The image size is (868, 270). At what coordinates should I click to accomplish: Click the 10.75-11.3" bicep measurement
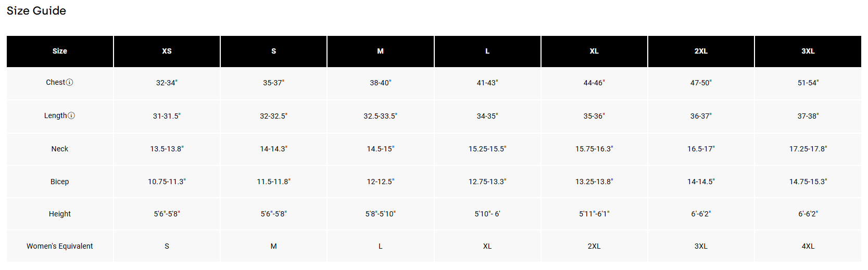click(167, 182)
